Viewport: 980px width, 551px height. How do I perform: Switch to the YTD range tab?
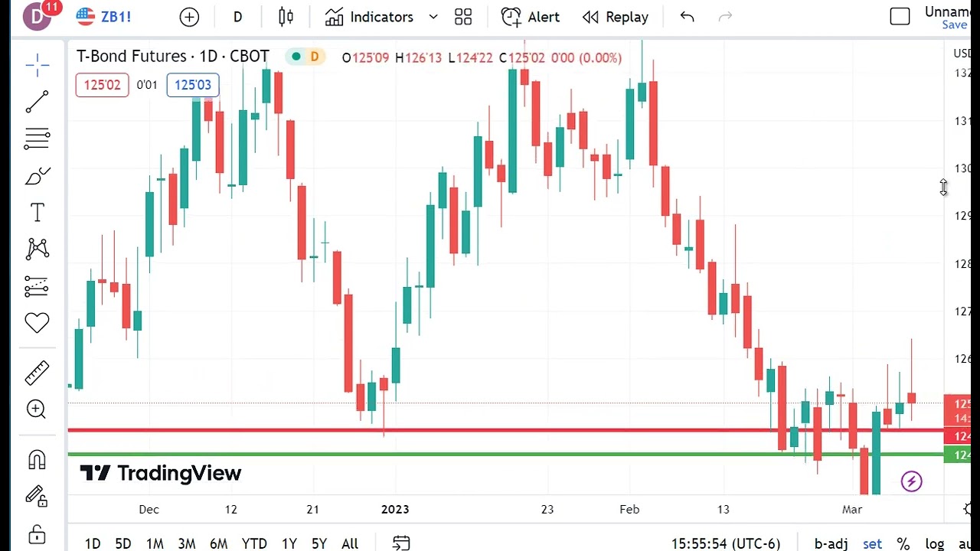(x=254, y=543)
